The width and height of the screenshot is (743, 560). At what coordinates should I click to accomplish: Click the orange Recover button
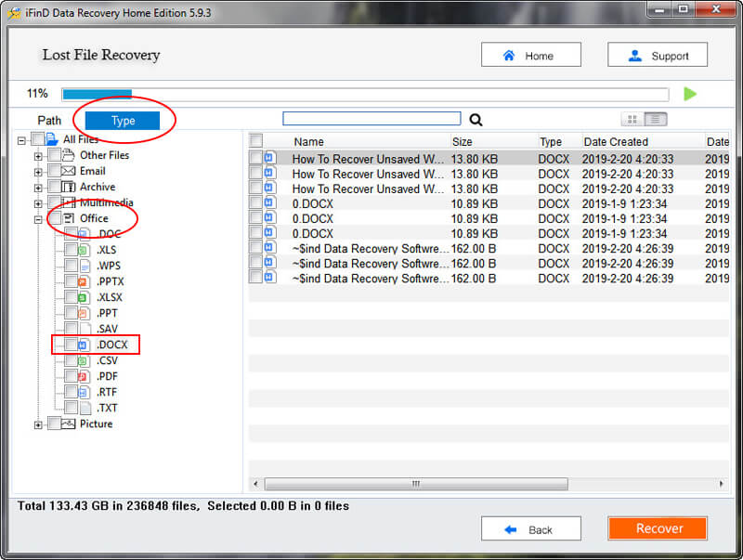tap(658, 528)
